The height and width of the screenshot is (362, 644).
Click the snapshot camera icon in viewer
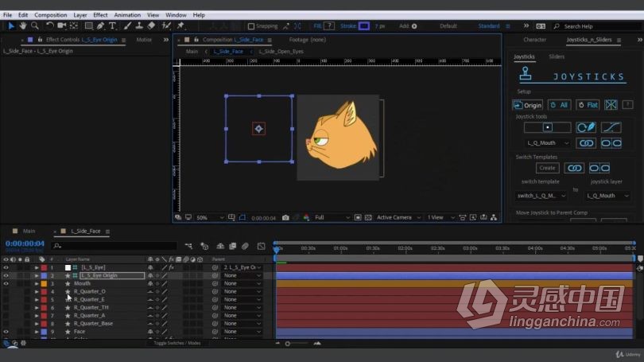285,217
